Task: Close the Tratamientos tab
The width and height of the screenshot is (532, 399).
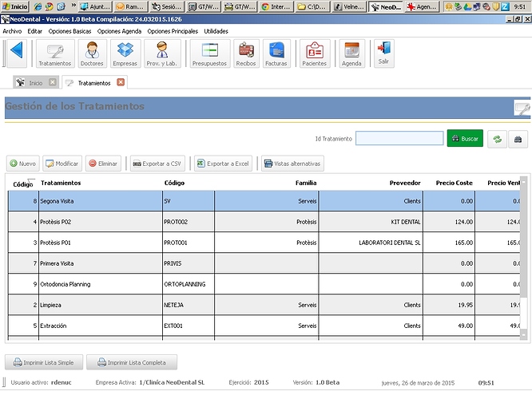Action: coord(121,82)
